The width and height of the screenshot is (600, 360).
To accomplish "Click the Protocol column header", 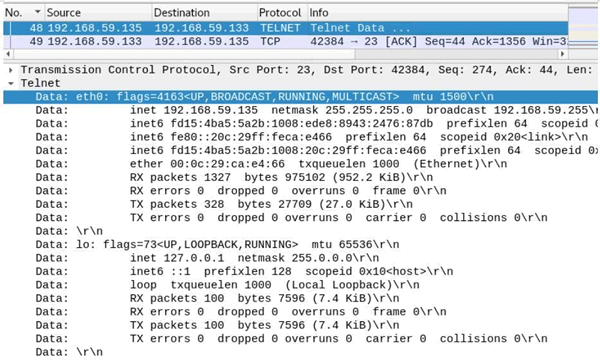I will pyautogui.click(x=282, y=13).
